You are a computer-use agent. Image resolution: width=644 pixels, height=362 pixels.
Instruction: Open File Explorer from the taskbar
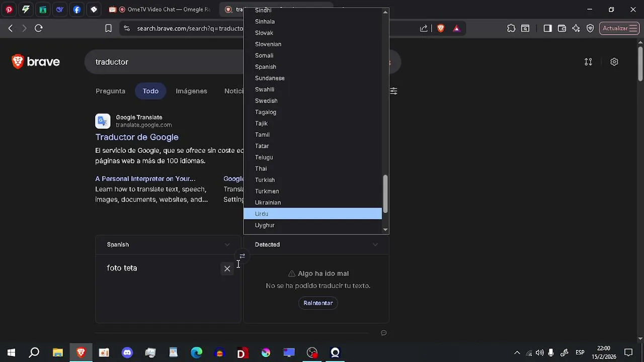[58, 352]
